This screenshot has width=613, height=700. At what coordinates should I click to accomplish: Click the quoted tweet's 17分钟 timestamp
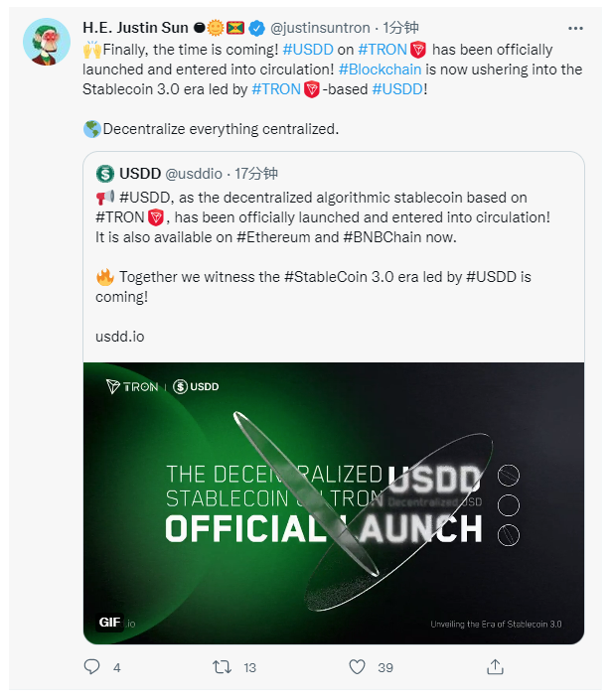pos(256,173)
